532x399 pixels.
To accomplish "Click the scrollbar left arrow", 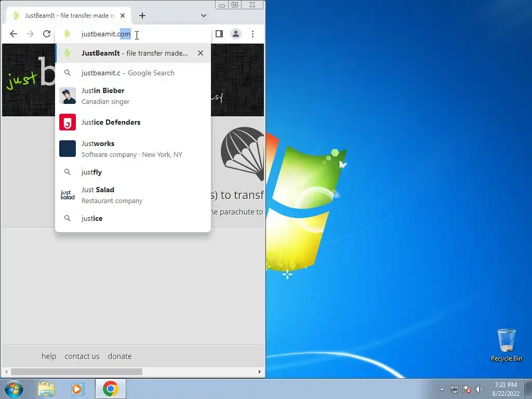I will pyautogui.click(x=6, y=372).
